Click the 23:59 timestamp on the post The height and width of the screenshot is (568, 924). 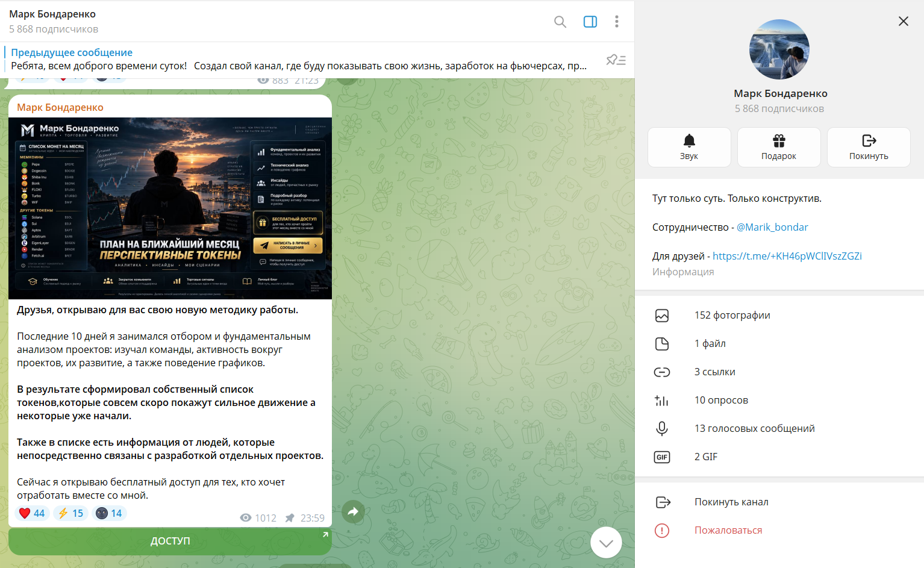[313, 518]
